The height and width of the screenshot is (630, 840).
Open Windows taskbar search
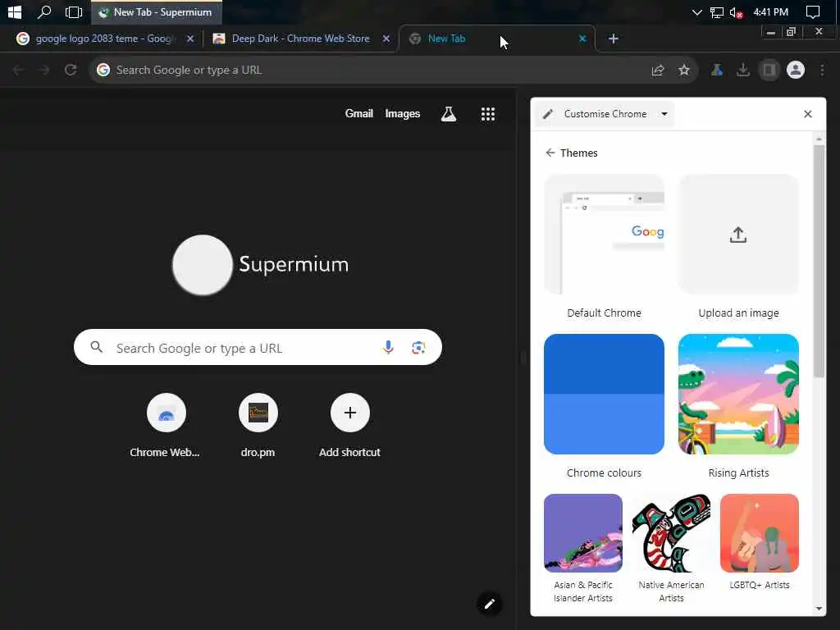[44, 11]
